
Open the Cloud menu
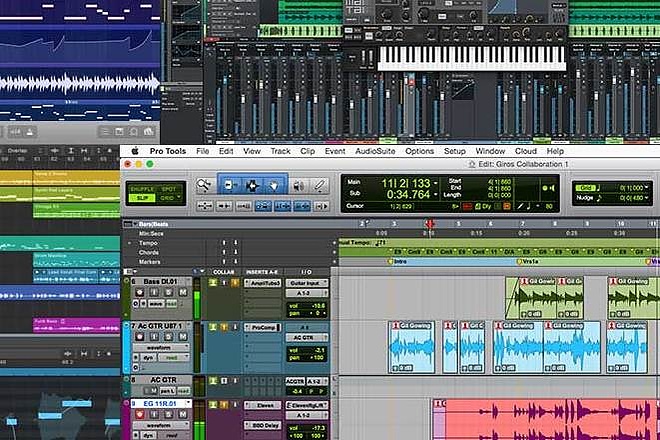tap(526, 151)
